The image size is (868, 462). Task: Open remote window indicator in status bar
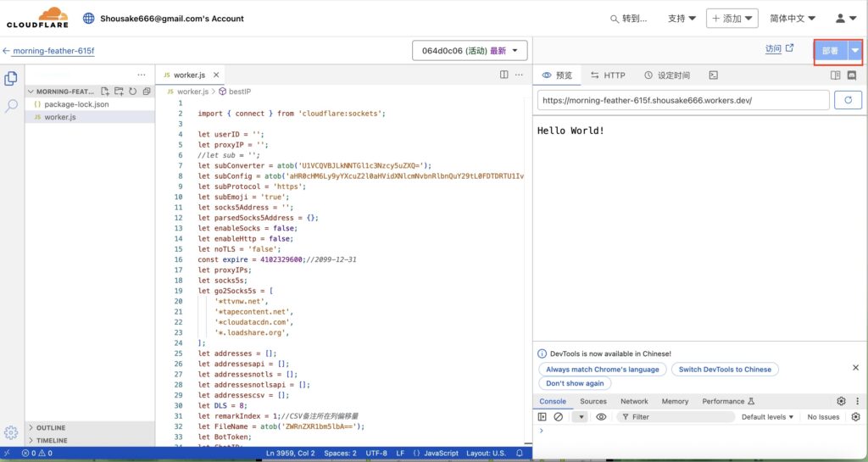(x=7, y=453)
